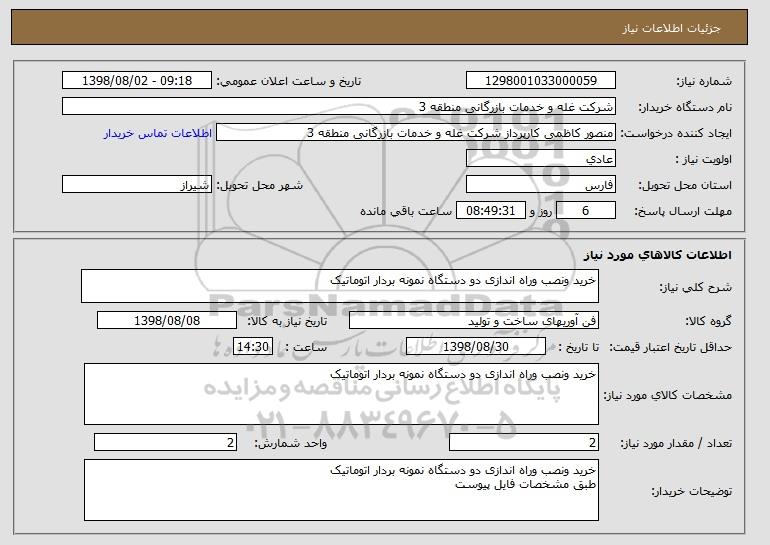The height and width of the screenshot is (545, 770).
Task: Click the ساعت field showing 14:30
Action: point(253,347)
